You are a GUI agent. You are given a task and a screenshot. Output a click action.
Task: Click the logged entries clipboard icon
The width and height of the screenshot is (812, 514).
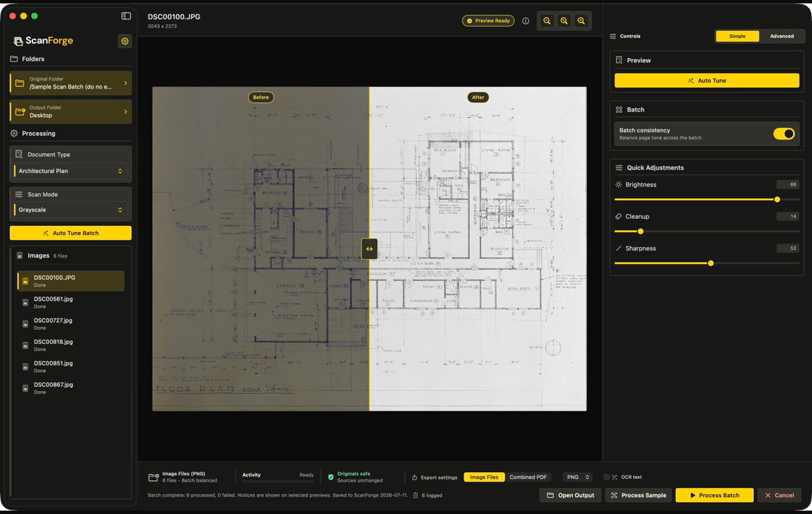coord(416,495)
